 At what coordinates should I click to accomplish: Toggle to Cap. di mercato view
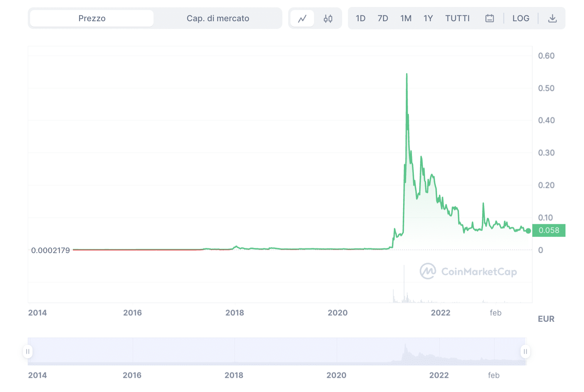click(x=218, y=18)
